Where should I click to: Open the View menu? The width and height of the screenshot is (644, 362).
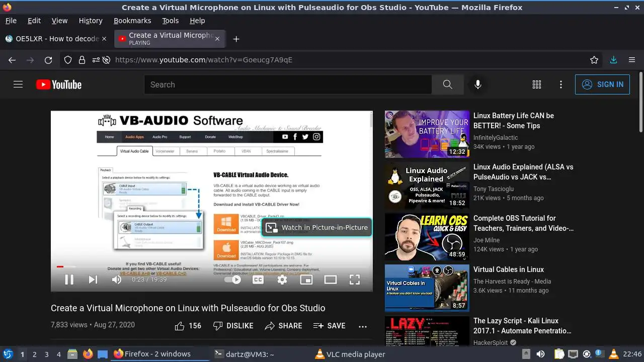[59, 21]
